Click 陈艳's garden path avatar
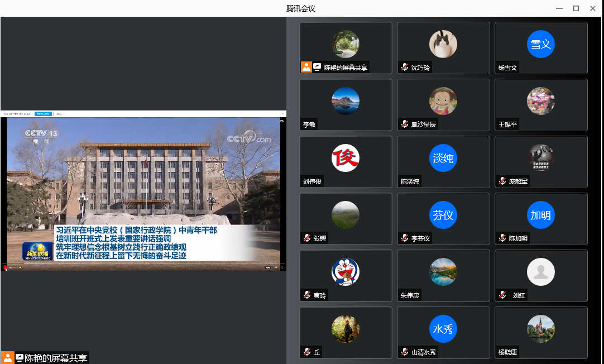The width and height of the screenshot is (604, 364). click(346, 44)
